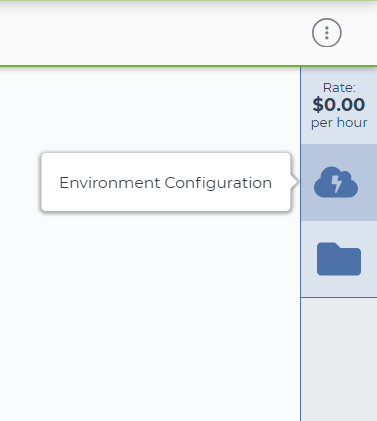Click the $0.00 rate amount
The height and width of the screenshot is (421, 377).
point(339,105)
